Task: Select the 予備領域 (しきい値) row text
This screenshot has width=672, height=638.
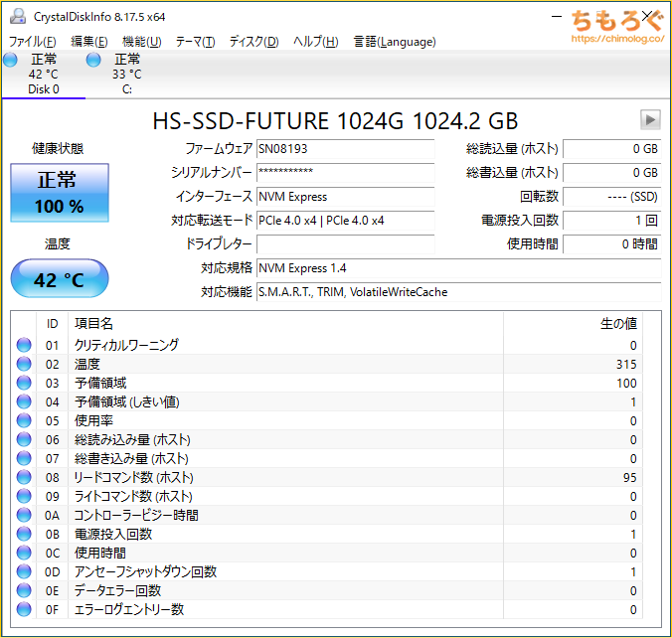Action: coord(127,401)
